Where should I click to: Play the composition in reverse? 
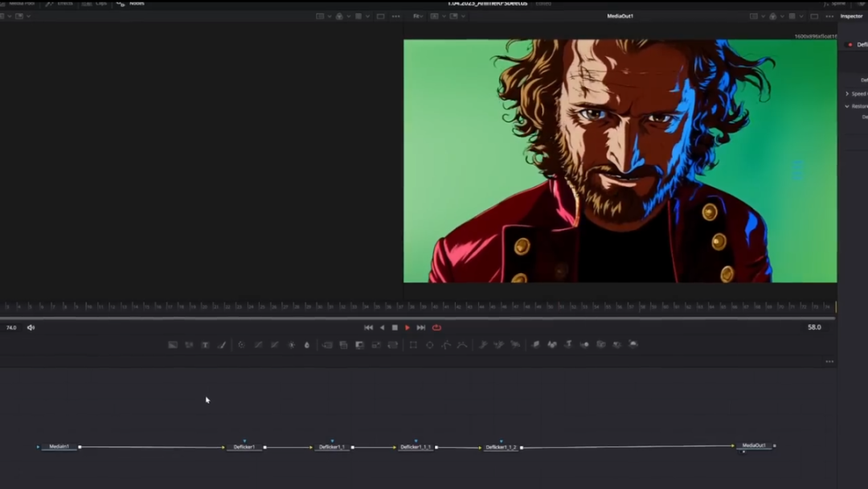[382, 327]
